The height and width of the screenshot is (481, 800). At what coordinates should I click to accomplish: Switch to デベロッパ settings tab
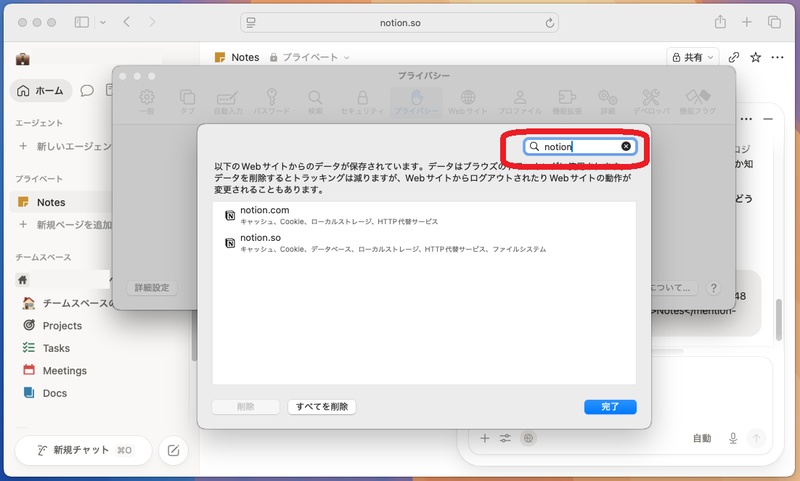tap(651, 102)
